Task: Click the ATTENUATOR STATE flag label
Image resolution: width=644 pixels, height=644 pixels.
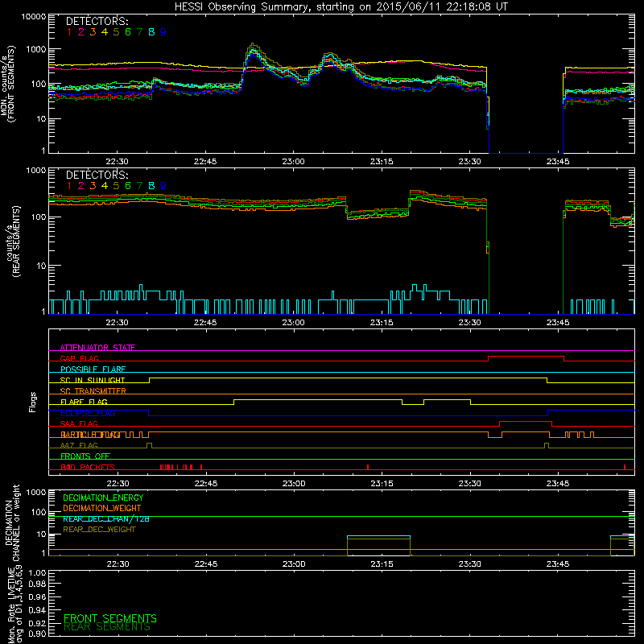Action: [97, 348]
